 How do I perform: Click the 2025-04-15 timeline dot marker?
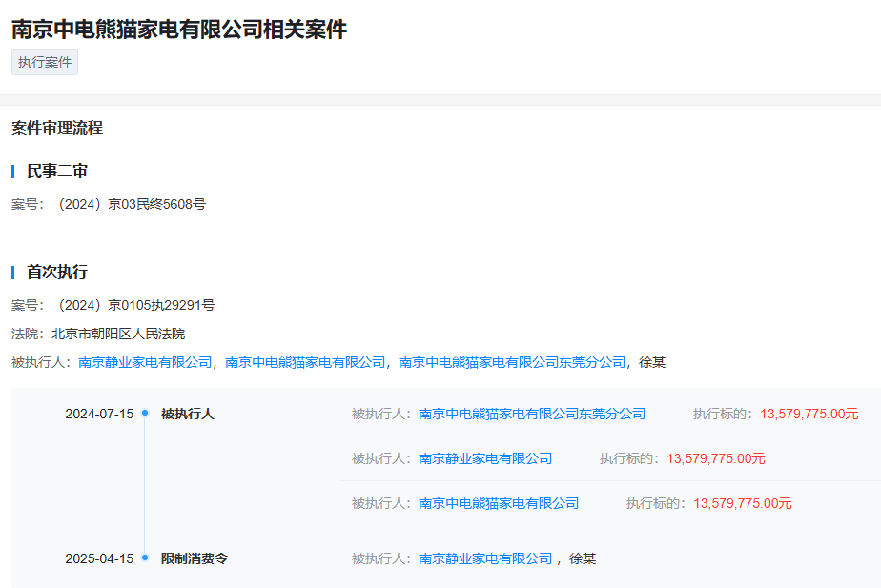[x=145, y=558]
